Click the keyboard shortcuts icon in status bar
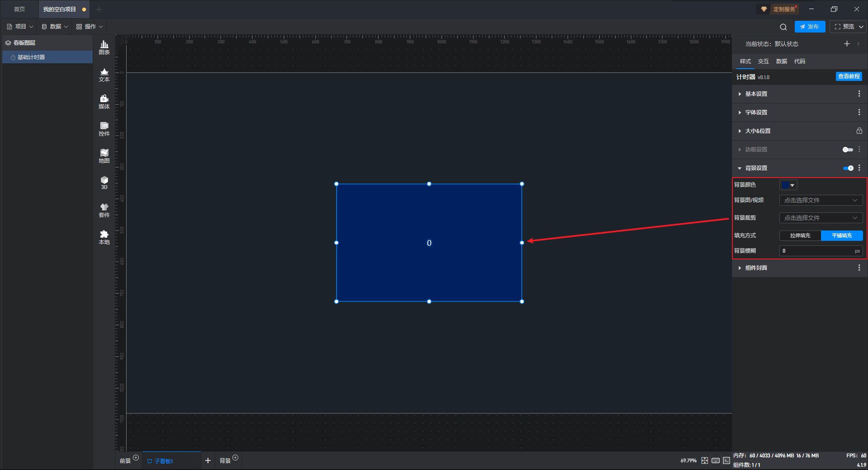The width and height of the screenshot is (868, 470). (716, 461)
